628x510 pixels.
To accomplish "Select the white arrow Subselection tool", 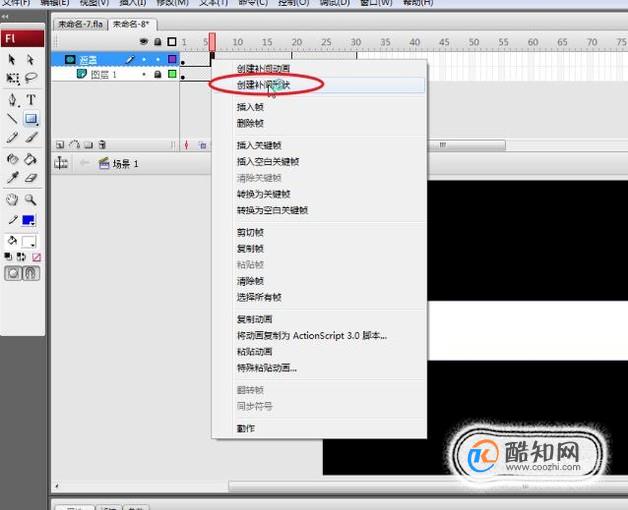I will click(30, 60).
